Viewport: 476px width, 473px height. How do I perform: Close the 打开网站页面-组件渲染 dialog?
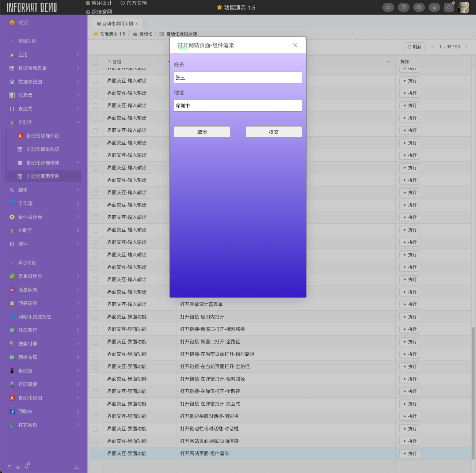(x=295, y=45)
